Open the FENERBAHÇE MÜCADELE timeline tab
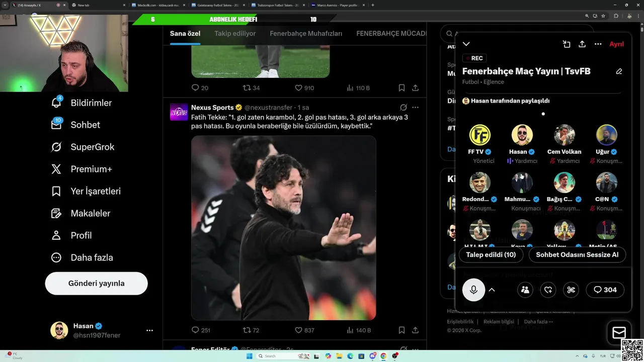Image resolution: width=644 pixels, height=362 pixels. (x=391, y=34)
